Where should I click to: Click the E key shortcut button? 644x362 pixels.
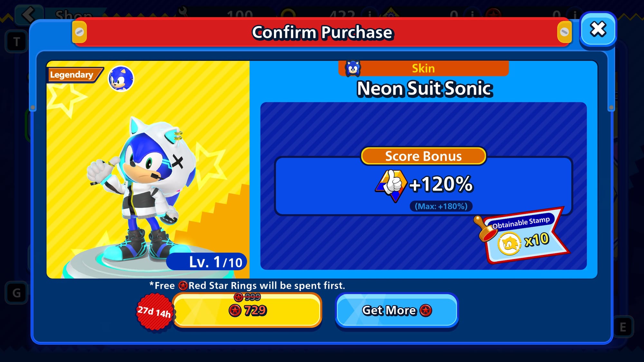tap(623, 327)
